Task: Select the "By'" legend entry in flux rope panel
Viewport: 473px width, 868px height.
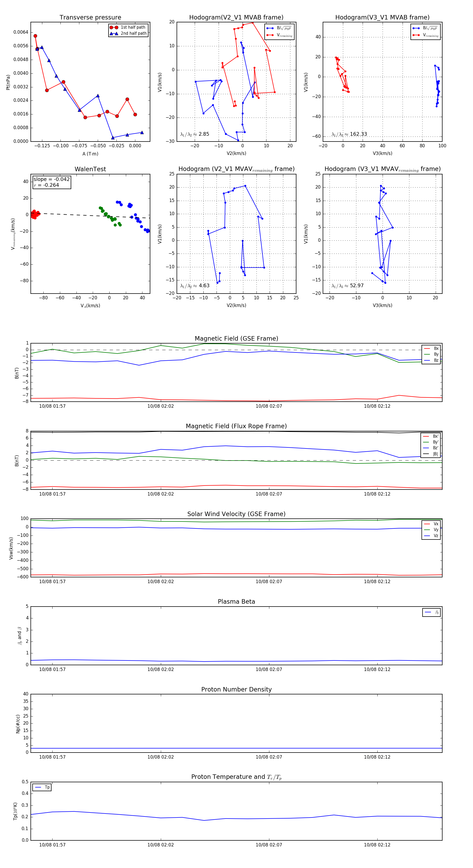Action: (x=431, y=442)
